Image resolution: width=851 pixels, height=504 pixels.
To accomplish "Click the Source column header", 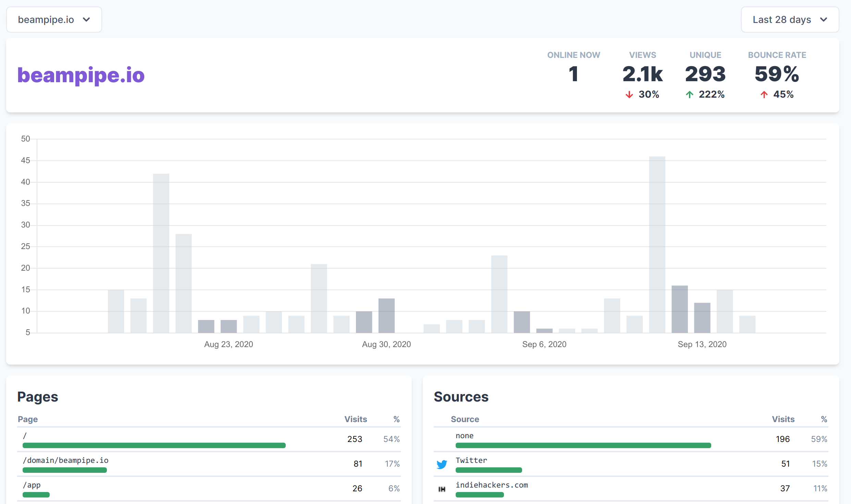I will (x=465, y=419).
